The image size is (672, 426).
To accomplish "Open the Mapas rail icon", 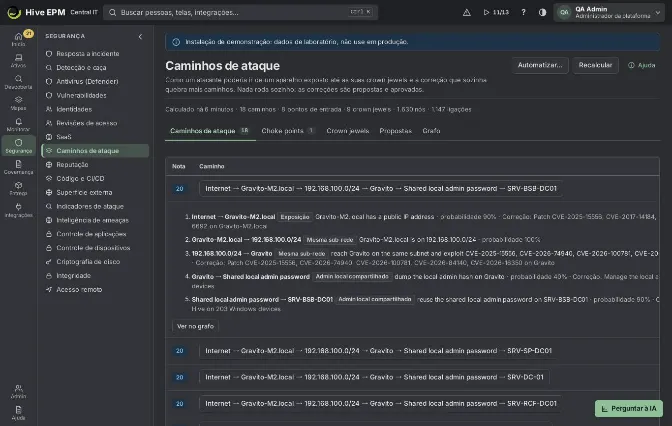I will click(x=18, y=103).
